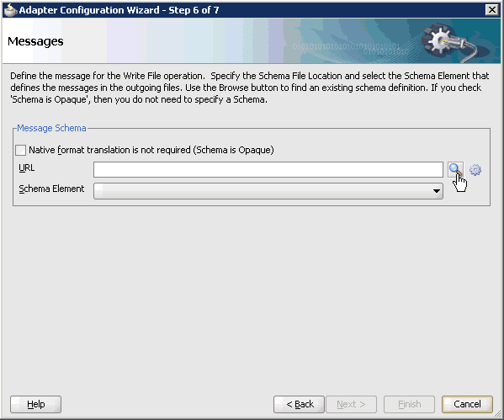Screen dimensions: 504x420
Task: Click the Finish button
Action: pos(409,404)
